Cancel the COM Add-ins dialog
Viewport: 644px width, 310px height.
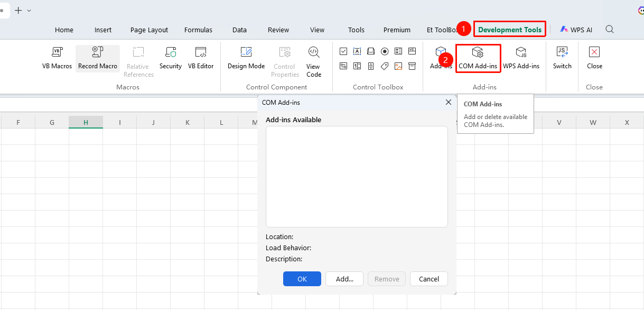[x=429, y=279]
